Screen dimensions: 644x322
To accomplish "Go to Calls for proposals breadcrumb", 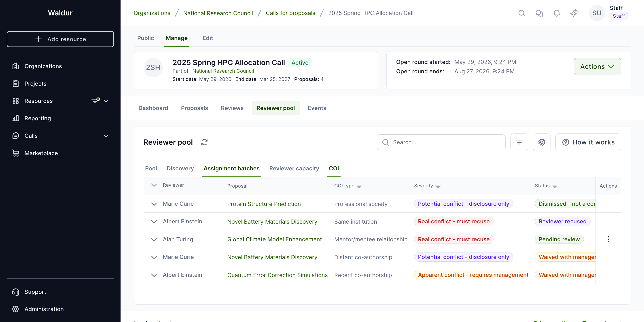I will tap(290, 13).
